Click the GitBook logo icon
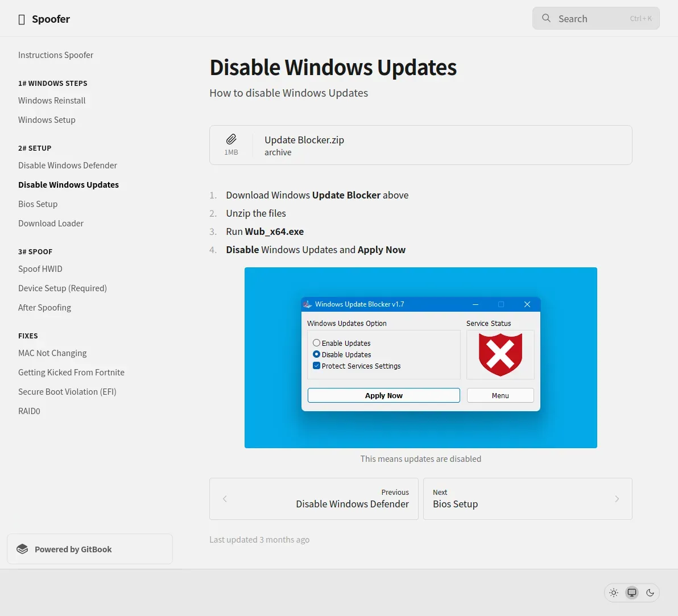678x616 pixels. (x=22, y=549)
